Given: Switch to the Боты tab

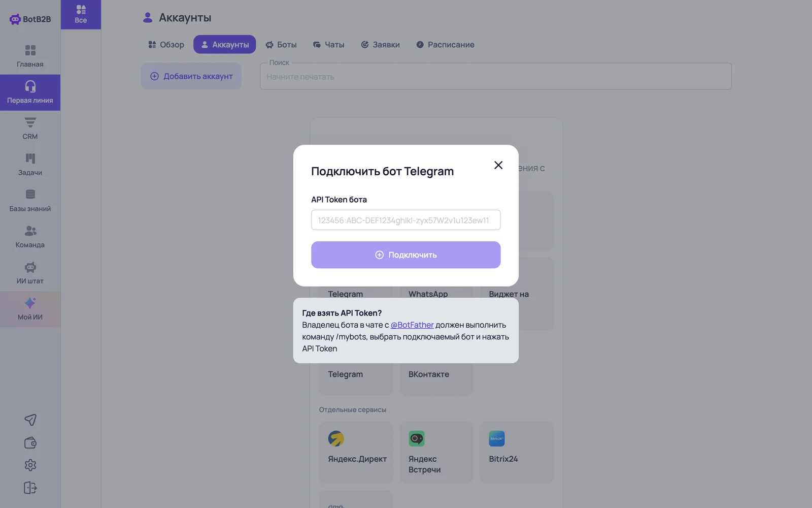Looking at the screenshot, I should tap(281, 45).
